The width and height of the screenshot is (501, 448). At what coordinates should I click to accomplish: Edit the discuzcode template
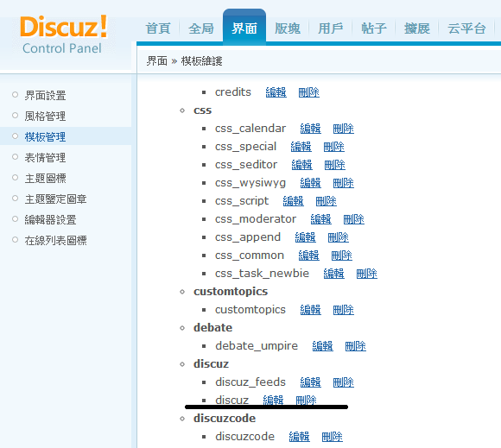[x=300, y=437]
